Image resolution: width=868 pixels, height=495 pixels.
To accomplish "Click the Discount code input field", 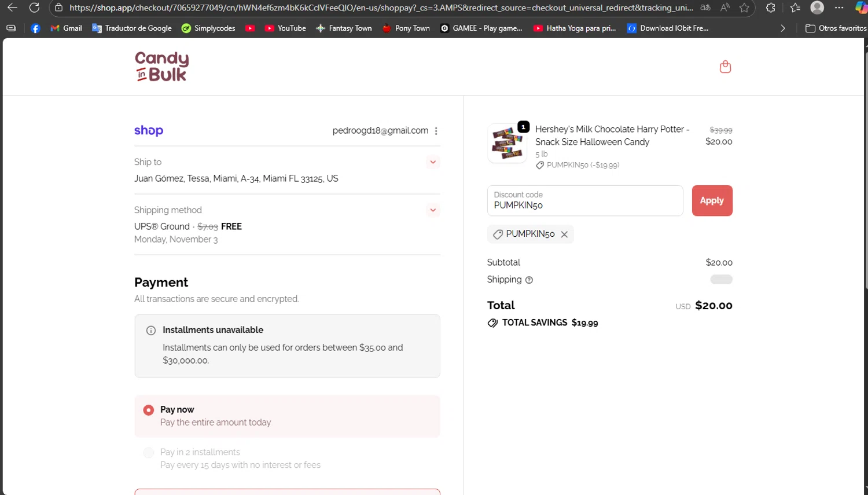I will (x=585, y=201).
